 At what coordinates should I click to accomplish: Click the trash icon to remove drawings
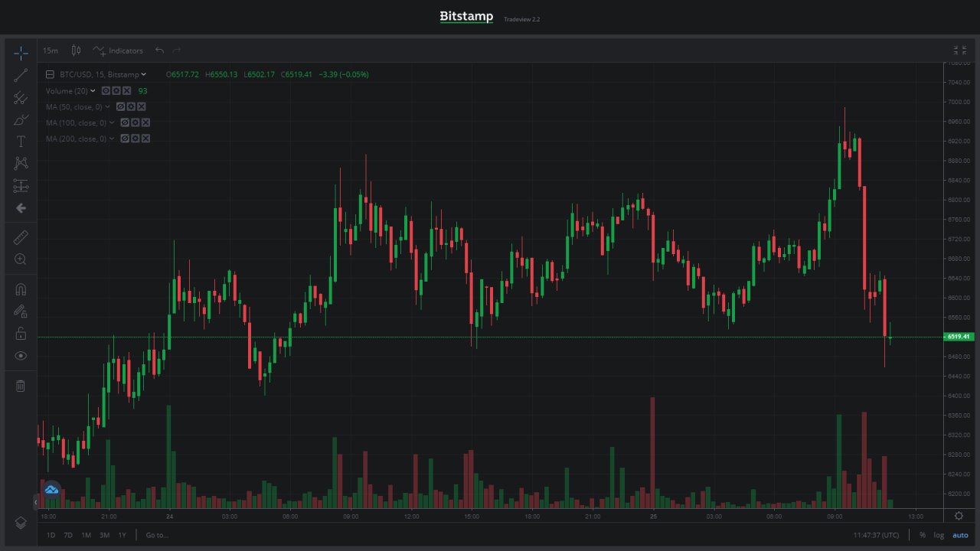pyautogui.click(x=21, y=386)
